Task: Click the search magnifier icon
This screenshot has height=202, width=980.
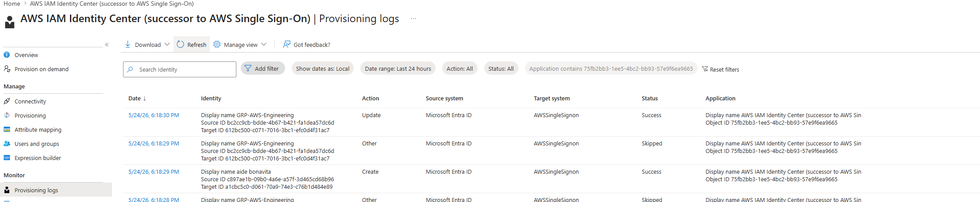Action: [x=130, y=69]
